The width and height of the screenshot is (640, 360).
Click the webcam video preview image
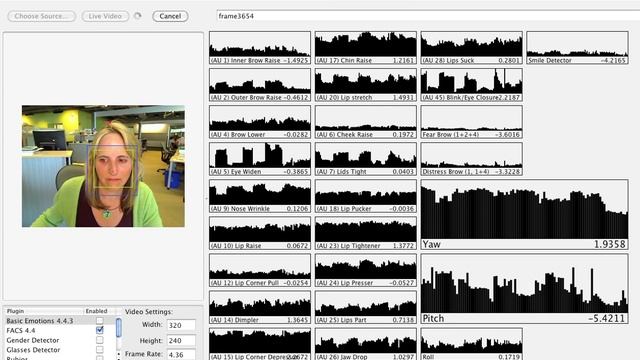point(103,166)
